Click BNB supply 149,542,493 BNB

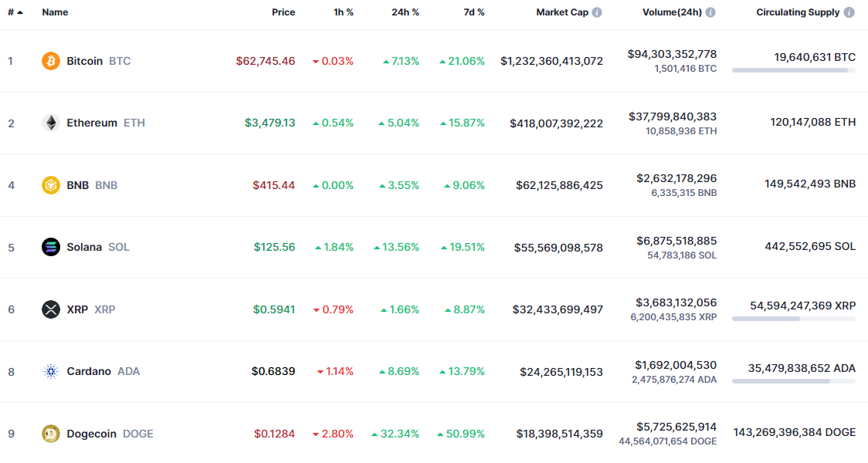pos(810,184)
